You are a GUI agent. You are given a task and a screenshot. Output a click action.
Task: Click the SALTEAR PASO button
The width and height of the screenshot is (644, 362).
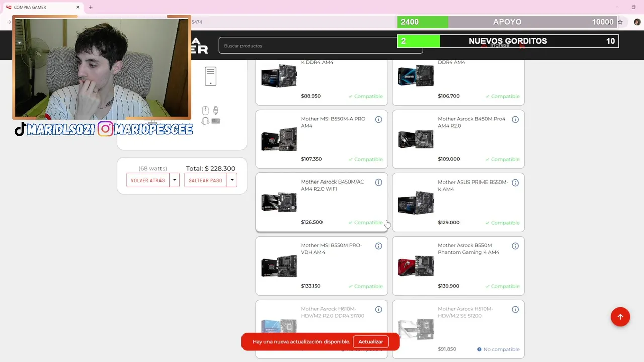tap(205, 180)
